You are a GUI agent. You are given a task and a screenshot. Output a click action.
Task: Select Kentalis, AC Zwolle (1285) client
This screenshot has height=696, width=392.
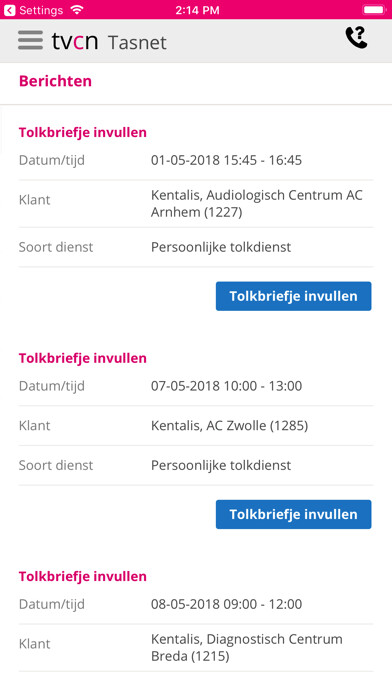230,426
